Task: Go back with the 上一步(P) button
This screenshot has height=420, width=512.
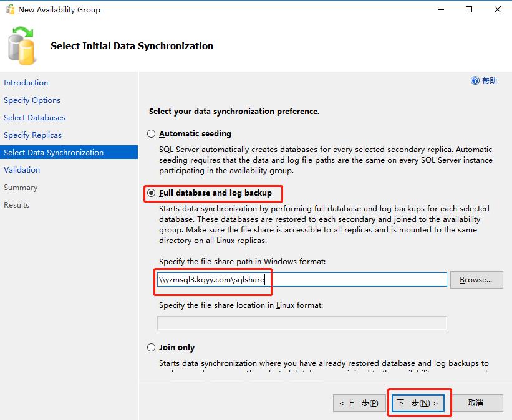Action: click(359, 403)
